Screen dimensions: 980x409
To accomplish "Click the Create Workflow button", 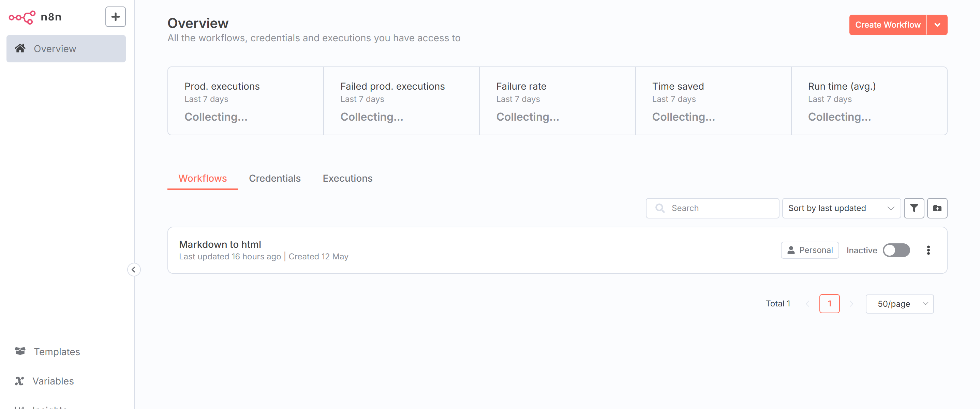I will [888, 25].
